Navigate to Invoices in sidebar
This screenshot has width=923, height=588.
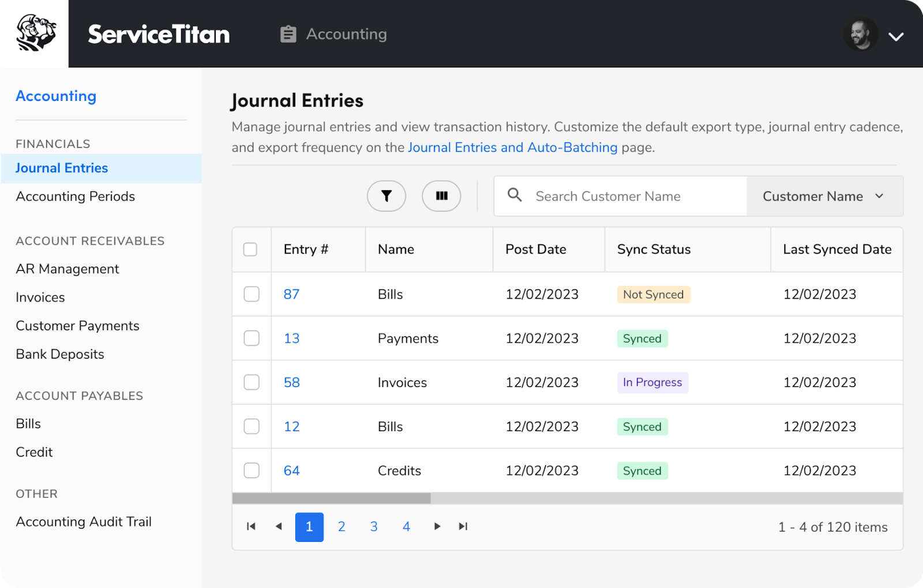[x=40, y=297]
